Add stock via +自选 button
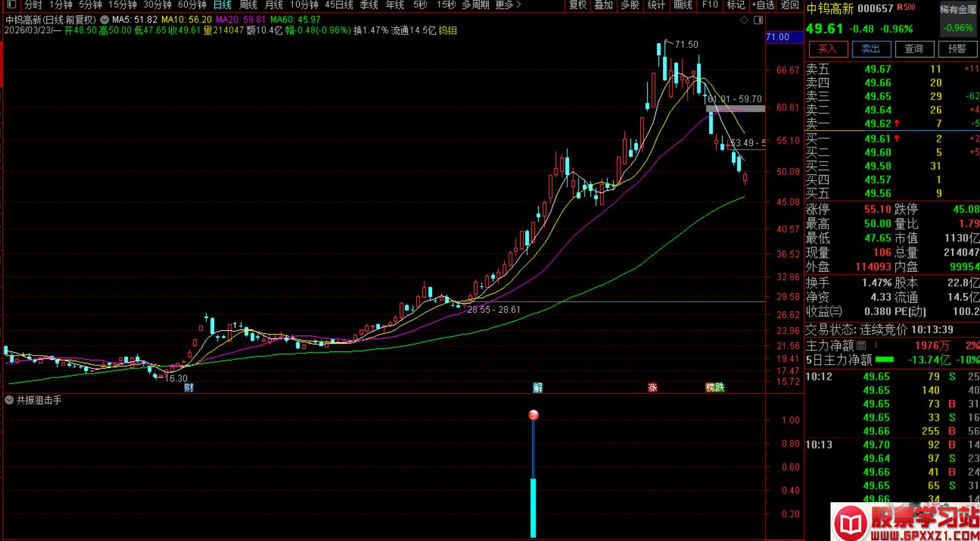The height and width of the screenshot is (541, 980). (x=763, y=5)
